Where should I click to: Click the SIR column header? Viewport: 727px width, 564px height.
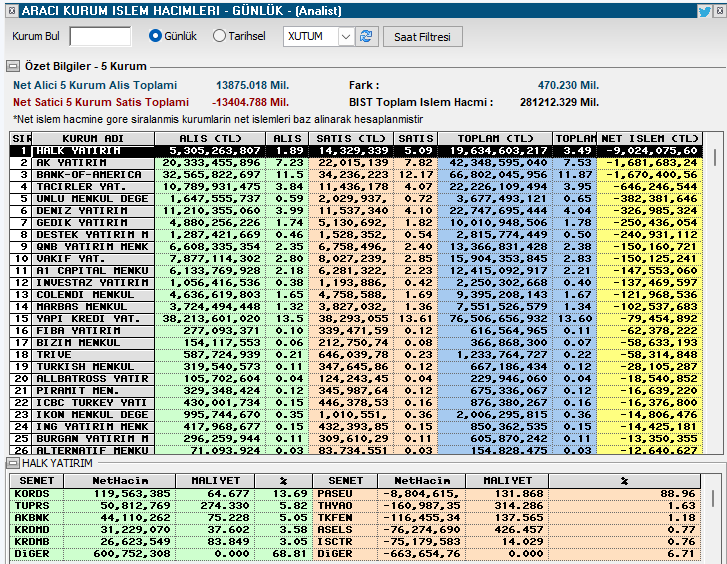(21, 138)
